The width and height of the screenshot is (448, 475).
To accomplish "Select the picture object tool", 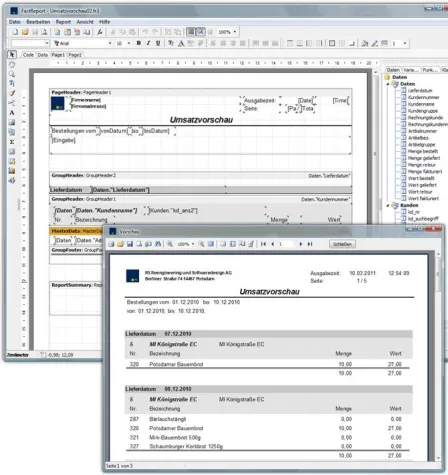I will [12, 122].
